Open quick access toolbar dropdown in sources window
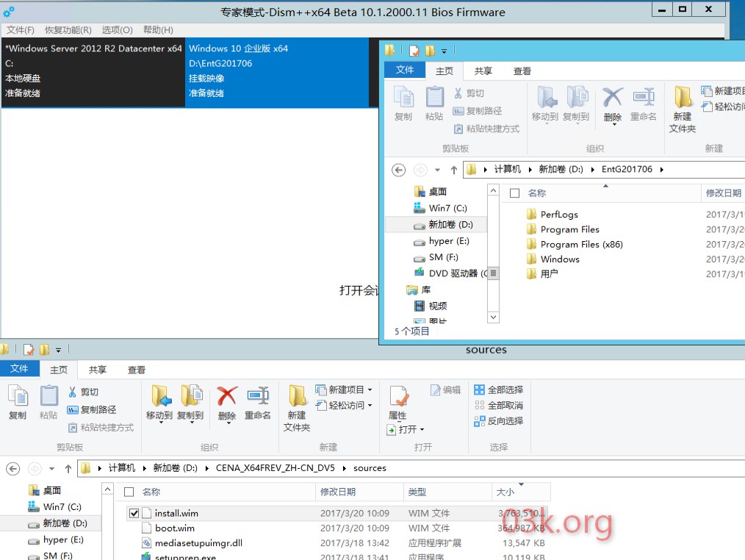 coord(59,351)
